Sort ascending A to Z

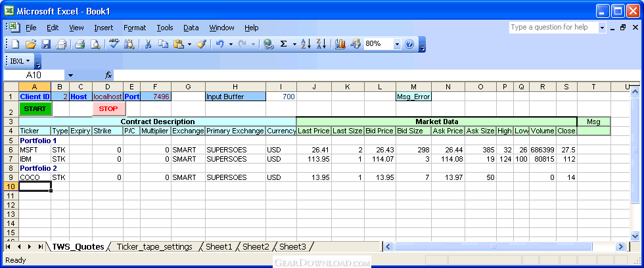[x=306, y=44]
